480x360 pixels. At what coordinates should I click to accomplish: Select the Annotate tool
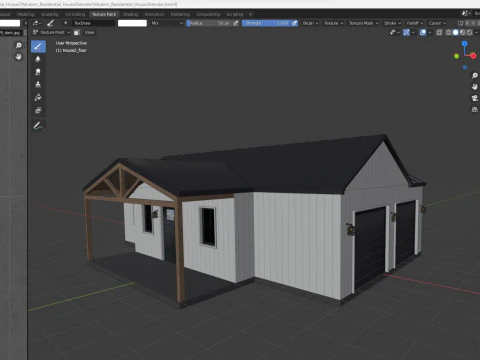(38, 126)
